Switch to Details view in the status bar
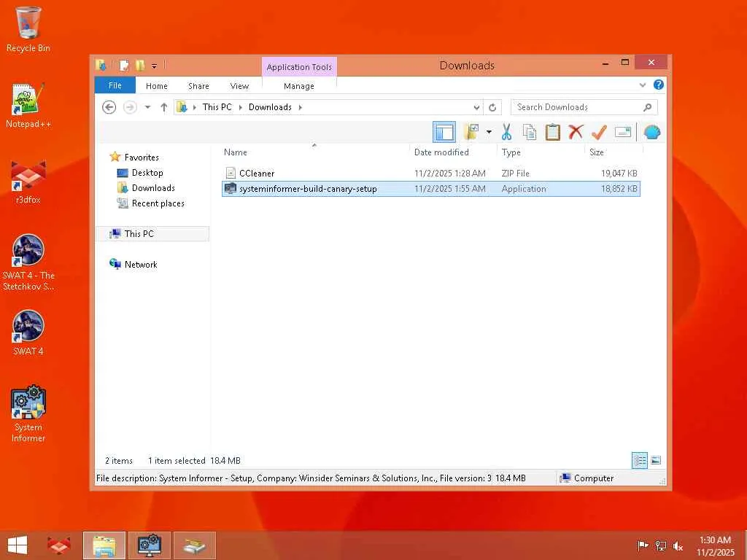This screenshot has height=560, width=747. point(639,461)
